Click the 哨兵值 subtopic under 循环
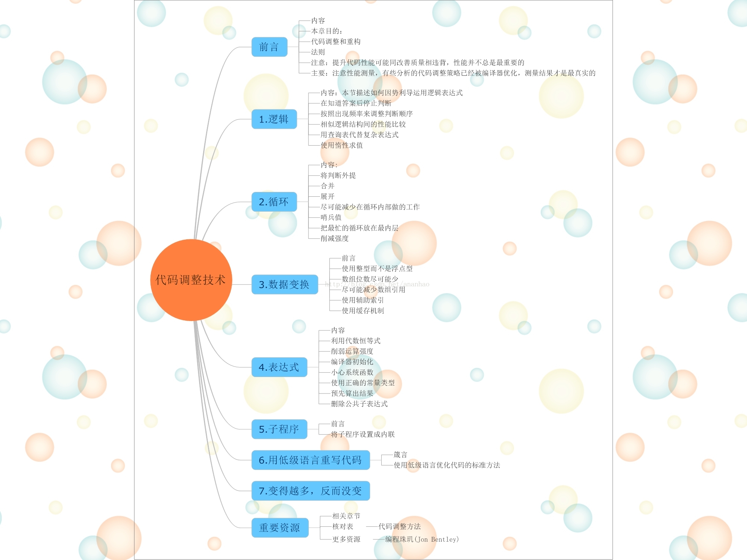The height and width of the screenshot is (560, 747). coord(331,217)
